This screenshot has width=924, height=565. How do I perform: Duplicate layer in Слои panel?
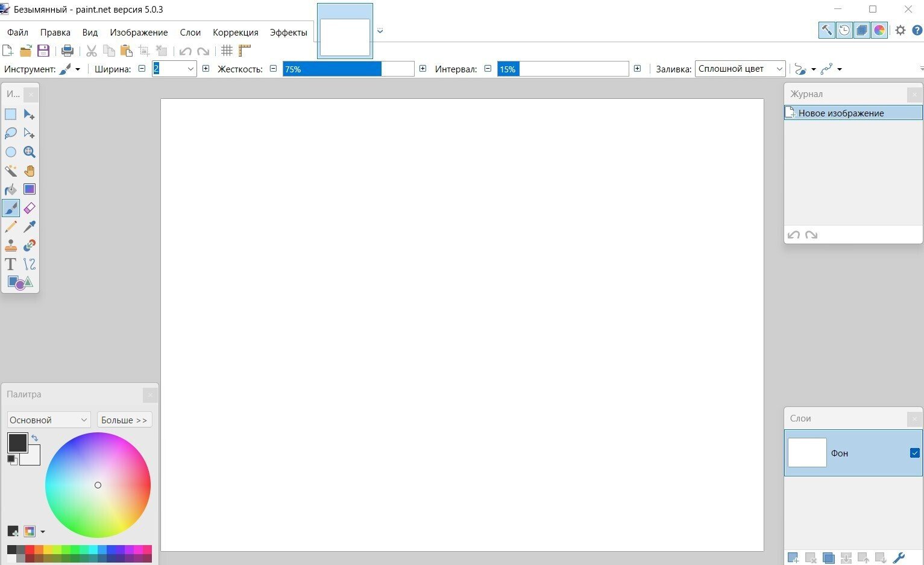(x=828, y=558)
